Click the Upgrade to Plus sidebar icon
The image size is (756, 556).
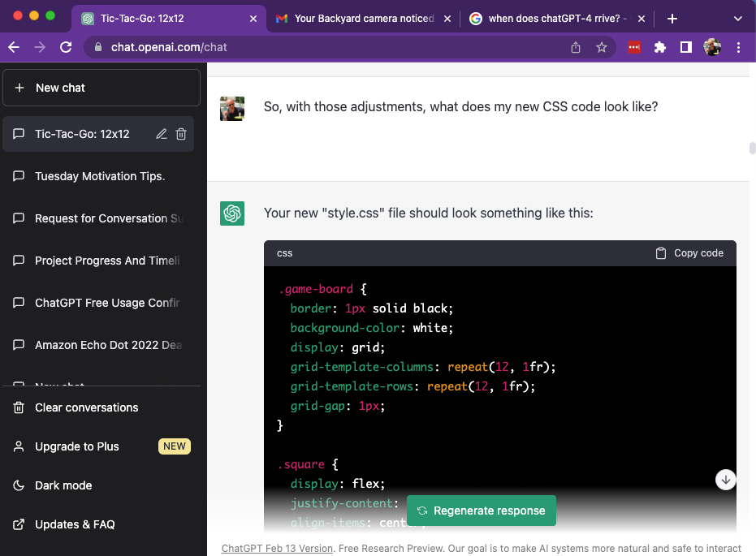pyautogui.click(x=18, y=446)
